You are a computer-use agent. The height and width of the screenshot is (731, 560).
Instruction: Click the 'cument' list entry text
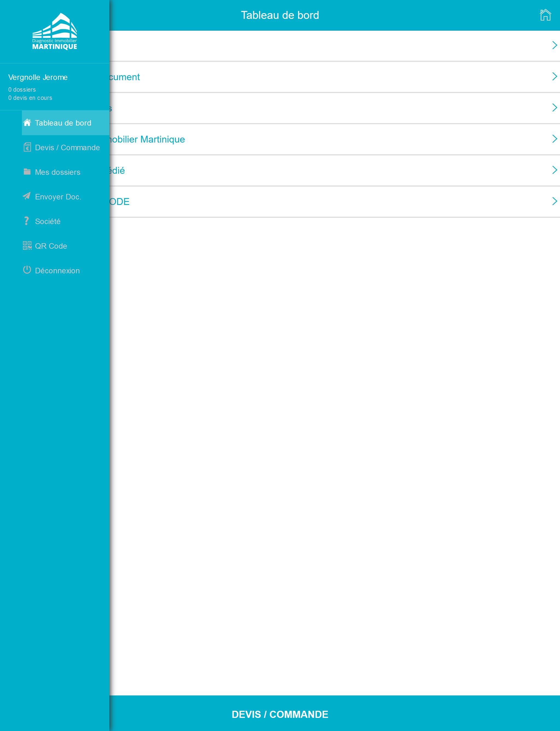point(125,77)
